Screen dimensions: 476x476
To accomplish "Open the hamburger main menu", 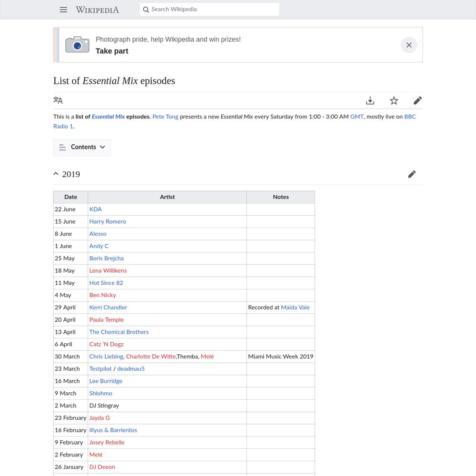I will tap(63, 10).
